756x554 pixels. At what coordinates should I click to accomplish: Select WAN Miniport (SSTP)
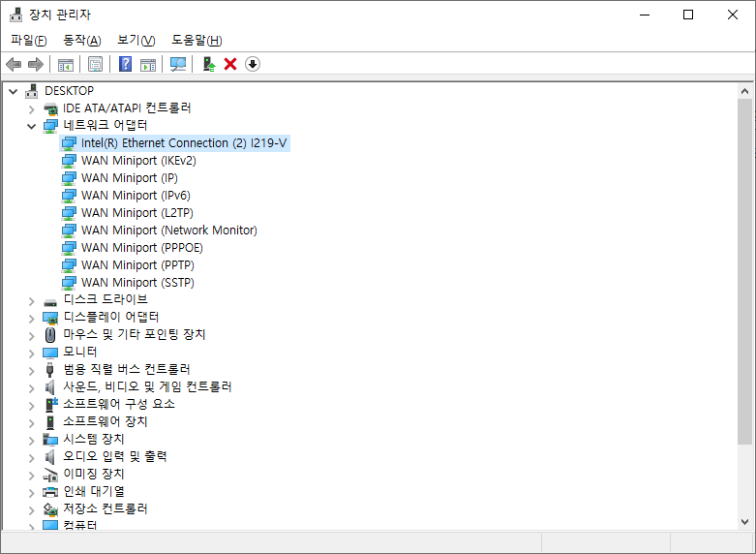click(x=137, y=282)
